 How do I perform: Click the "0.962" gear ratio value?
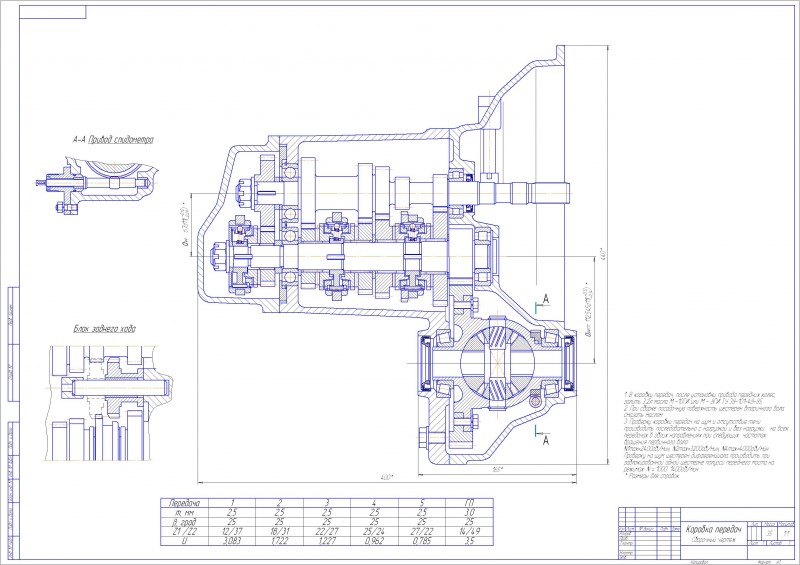374,541
